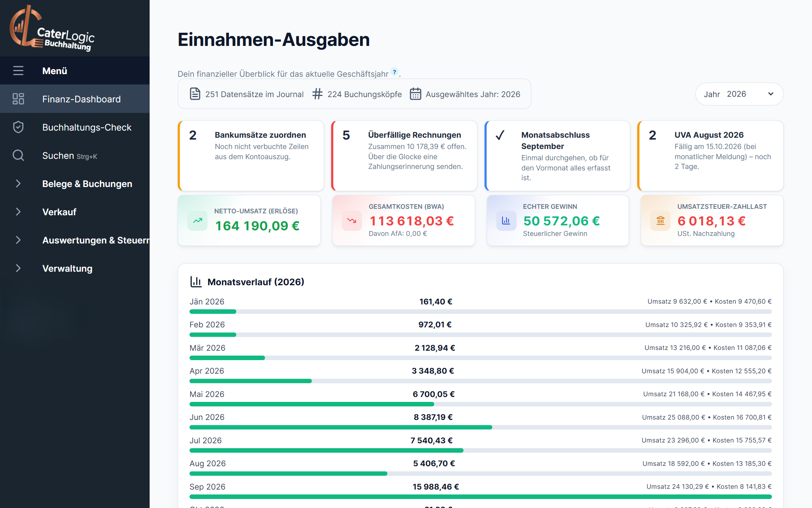The height and width of the screenshot is (508, 812).
Task: Click the Feb 2026 Umsatz and Kosten text
Action: 708,325
